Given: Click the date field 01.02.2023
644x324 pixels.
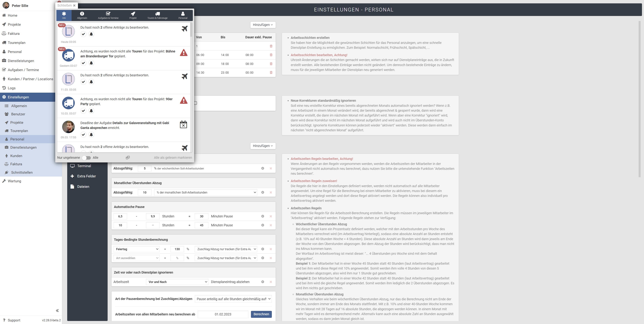Looking at the screenshot, I should pyautogui.click(x=223, y=314).
